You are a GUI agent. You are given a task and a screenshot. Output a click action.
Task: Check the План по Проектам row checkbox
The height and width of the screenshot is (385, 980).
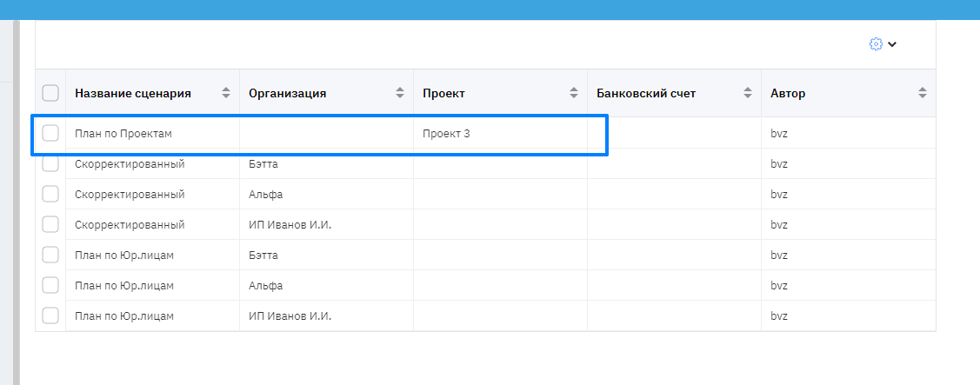(x=50, y=133)
